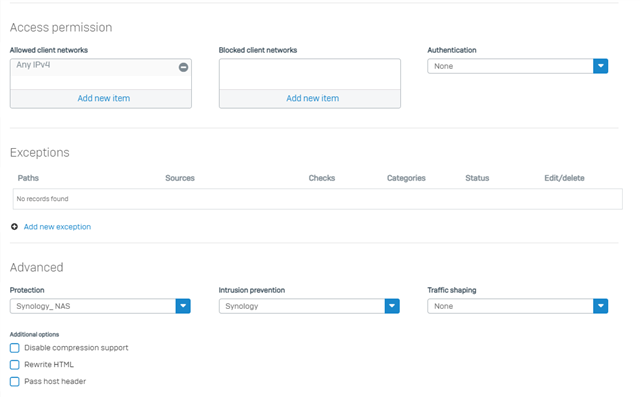Image resolution: width=640 pixels, height=397 pixels.
Task: Click the plus icon beside Add new exception
Action: click(x=14, y=227)
